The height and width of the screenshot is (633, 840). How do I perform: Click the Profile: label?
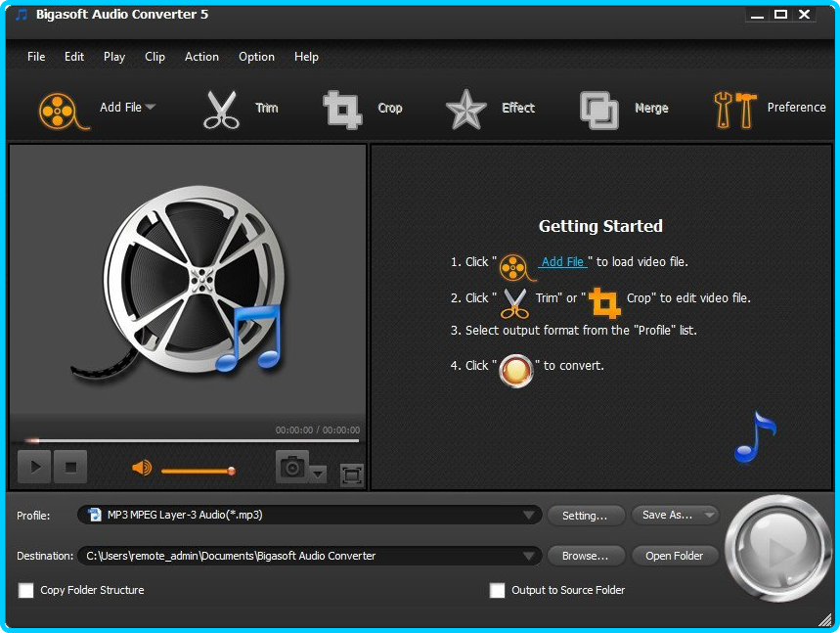[33, 516]
